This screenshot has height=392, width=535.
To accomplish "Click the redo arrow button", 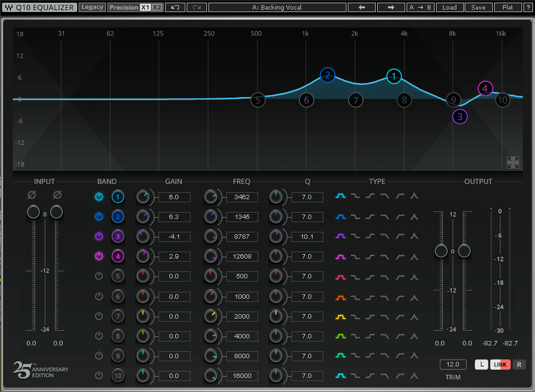I will click(196, 7).
